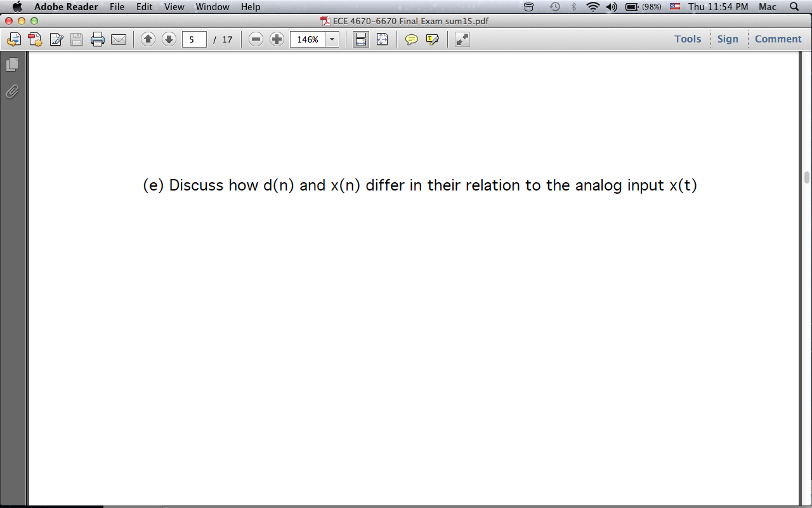Click the PDF document icon in title bar
This screenshot has width=812, height=508.
click(x=326, y=21)
